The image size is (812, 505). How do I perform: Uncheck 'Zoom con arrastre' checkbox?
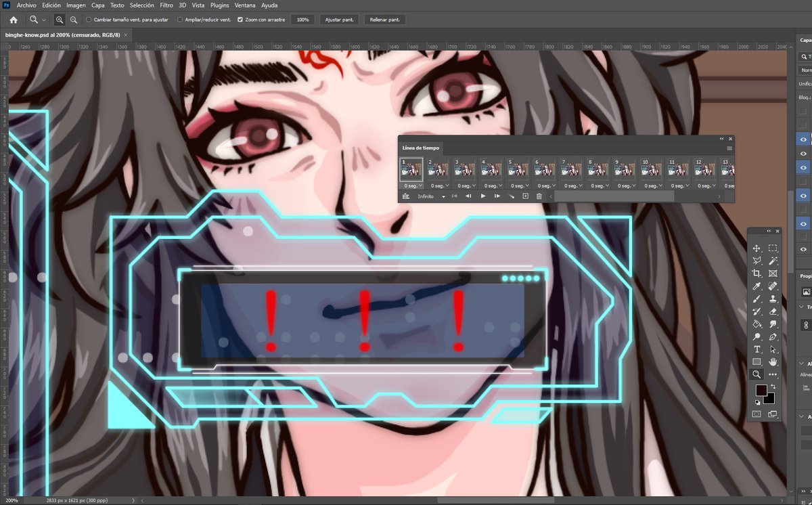tap(240, 20)
